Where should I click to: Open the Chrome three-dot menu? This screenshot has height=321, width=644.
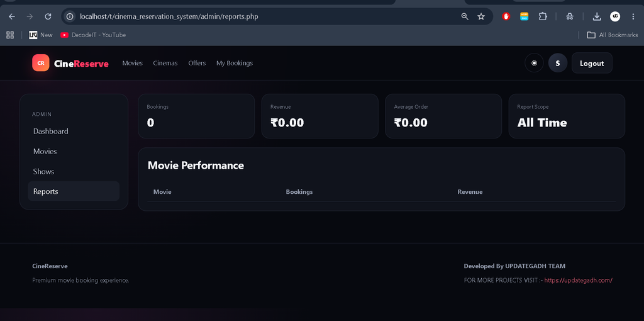tap(635, 16)
